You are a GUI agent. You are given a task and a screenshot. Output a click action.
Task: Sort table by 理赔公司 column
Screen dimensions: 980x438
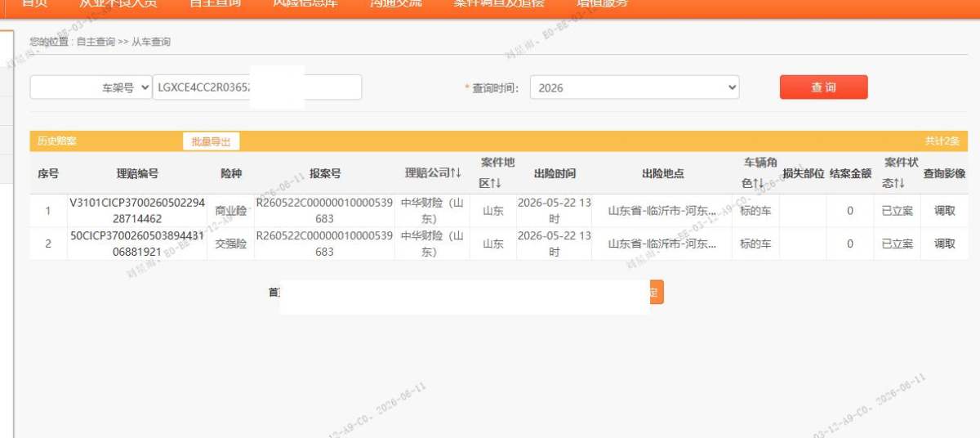pyautogui.click(x=434, y=173)
